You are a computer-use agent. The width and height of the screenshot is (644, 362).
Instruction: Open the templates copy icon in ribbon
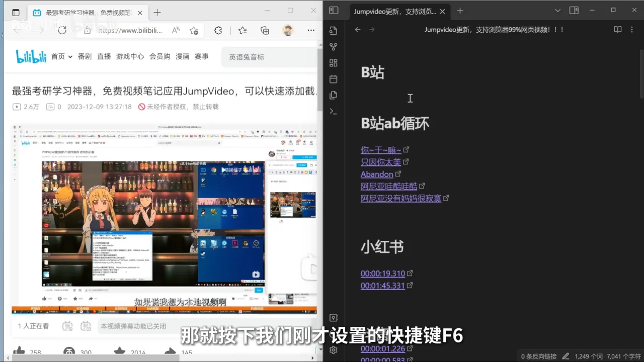(333, 95)
